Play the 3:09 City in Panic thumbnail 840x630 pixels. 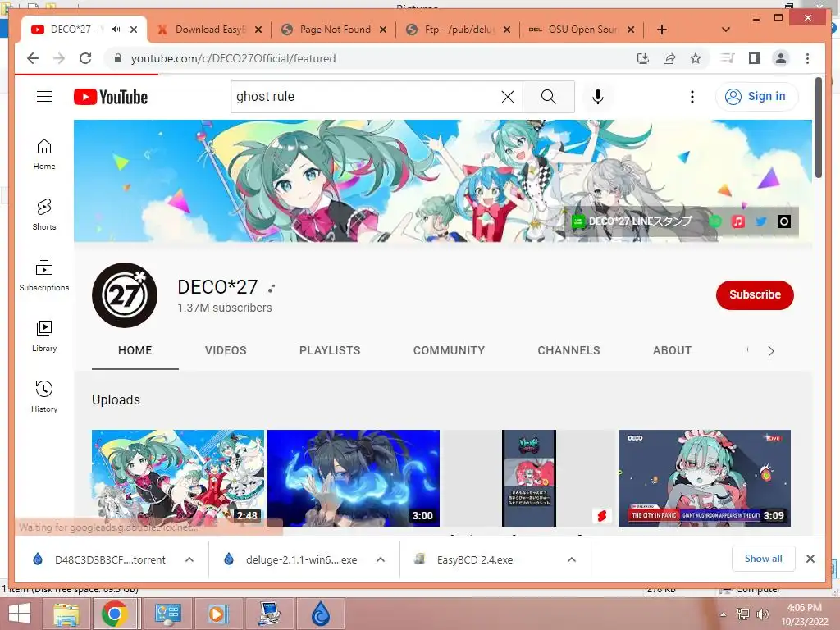(705, 478)
